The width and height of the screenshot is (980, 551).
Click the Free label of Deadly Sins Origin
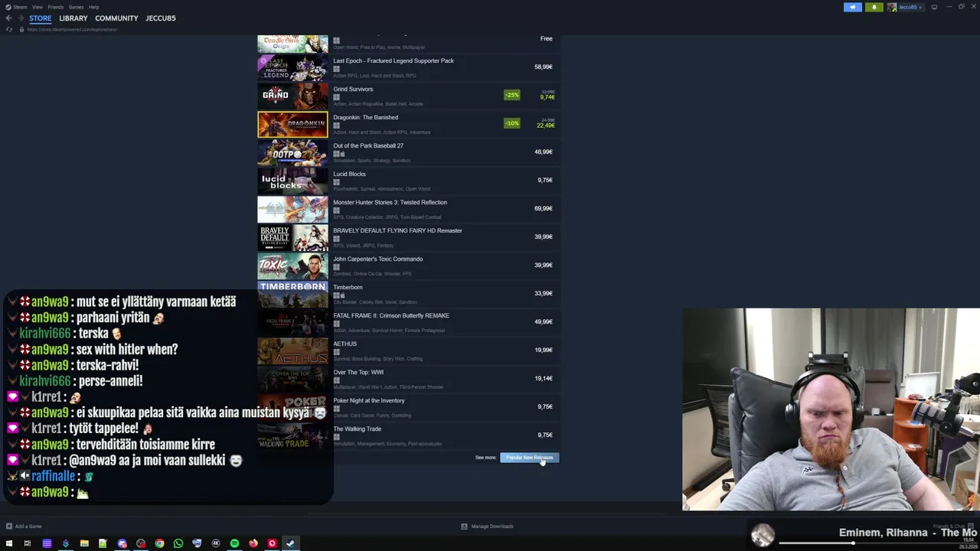546,38
